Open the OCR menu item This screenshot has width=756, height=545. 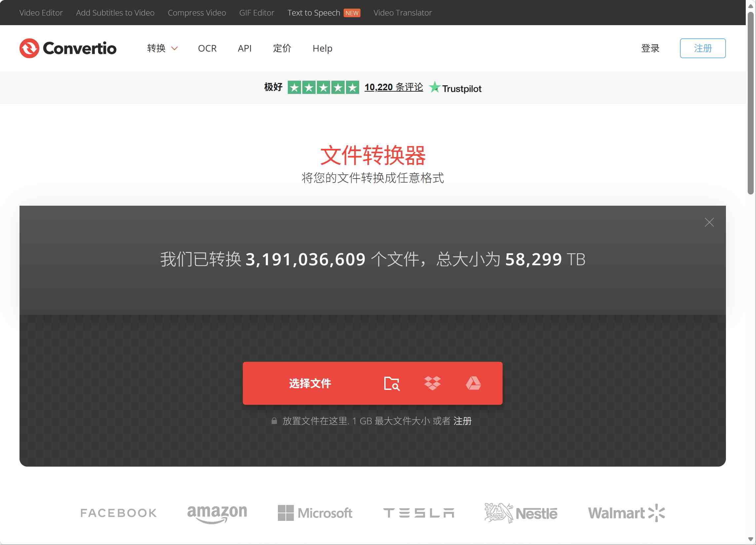point(207,48)
